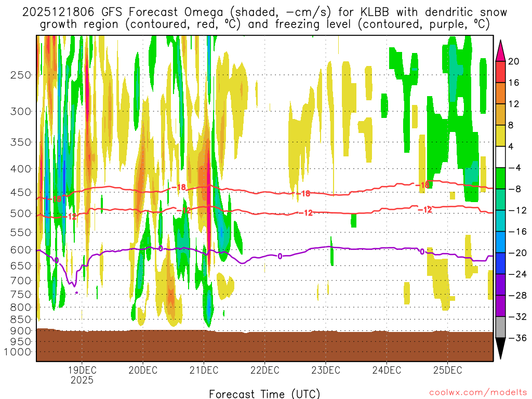Image resolution: width=532 pixels, height=399 pixels.
Task: Click the green -4 to -8 colorbar swatch
Action: (x=500, y=179)
